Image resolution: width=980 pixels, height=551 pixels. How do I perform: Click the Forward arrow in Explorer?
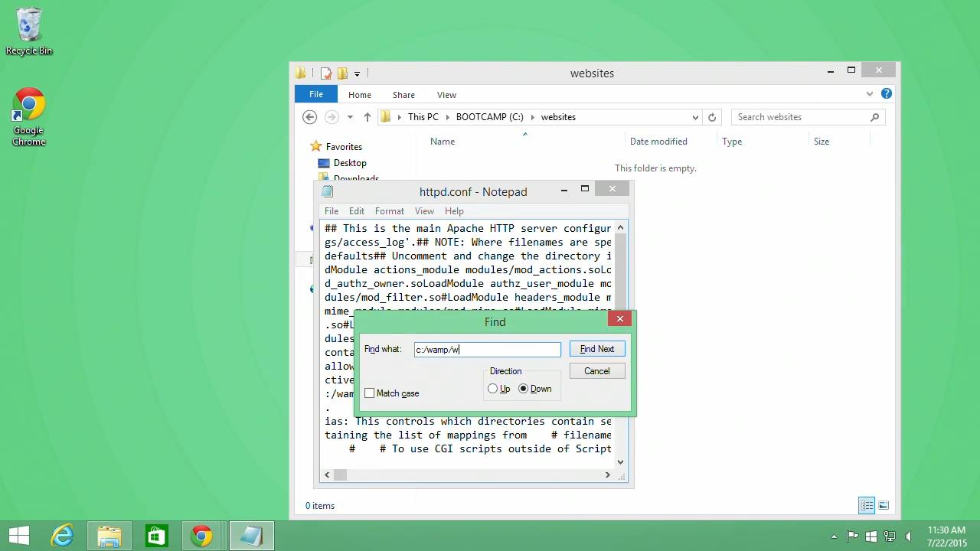point(332,117)
